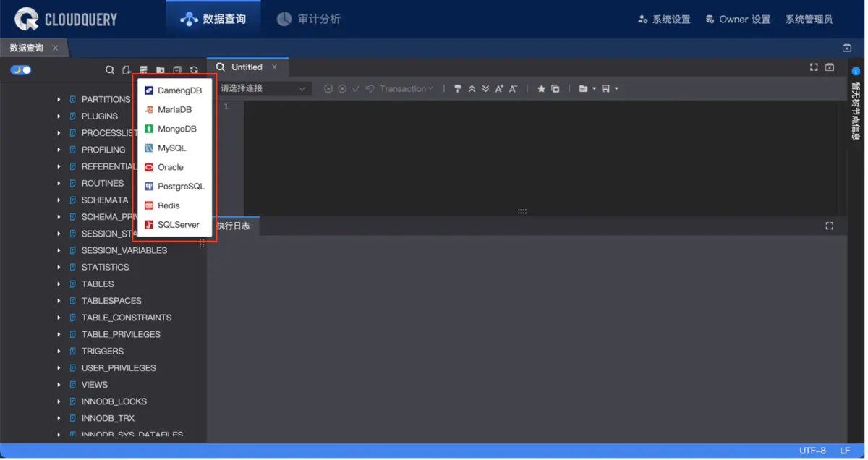
Task: Select the 执行日志 log tab
Action: [233, 226]
